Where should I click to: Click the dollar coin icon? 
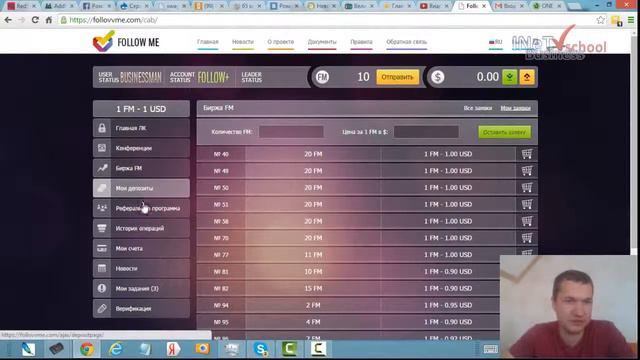pos(438,77)
